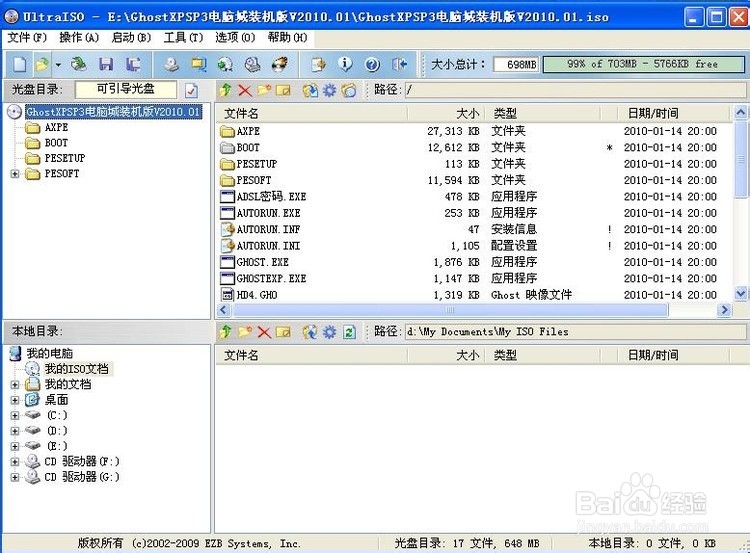Image resolution: width=750 pixels, height=553 pixels.
Task: Open the 工具(T) menu
Action: 183,37
